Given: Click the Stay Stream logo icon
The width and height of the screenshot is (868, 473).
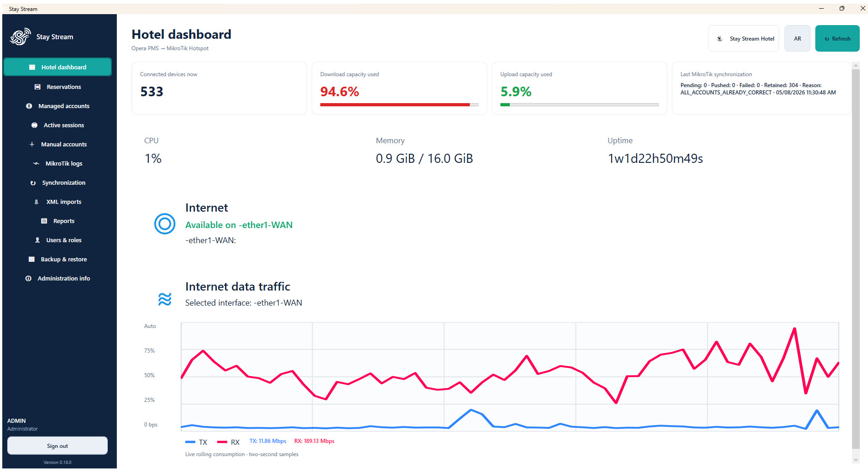Looking at the screenshot, I should click(x=20, y=37).
